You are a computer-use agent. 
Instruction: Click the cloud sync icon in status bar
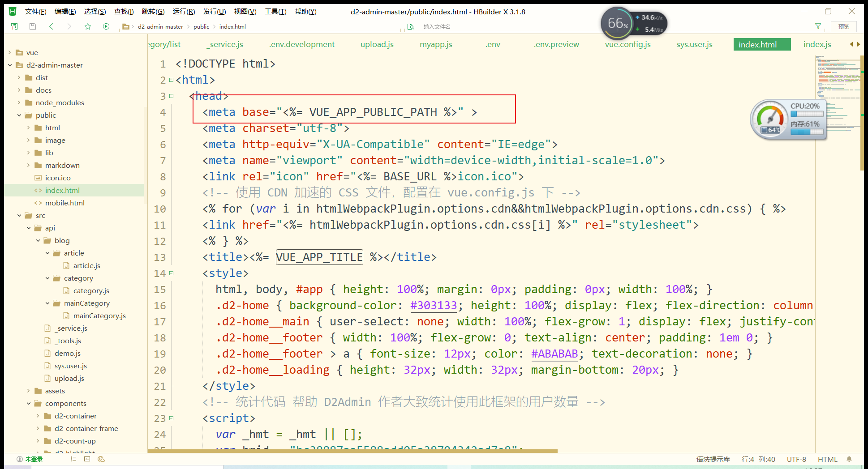[x=101, y=459]
